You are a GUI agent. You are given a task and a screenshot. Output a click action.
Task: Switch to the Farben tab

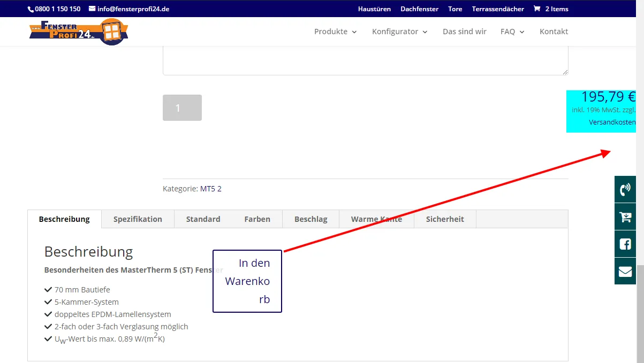click(257, 219)
